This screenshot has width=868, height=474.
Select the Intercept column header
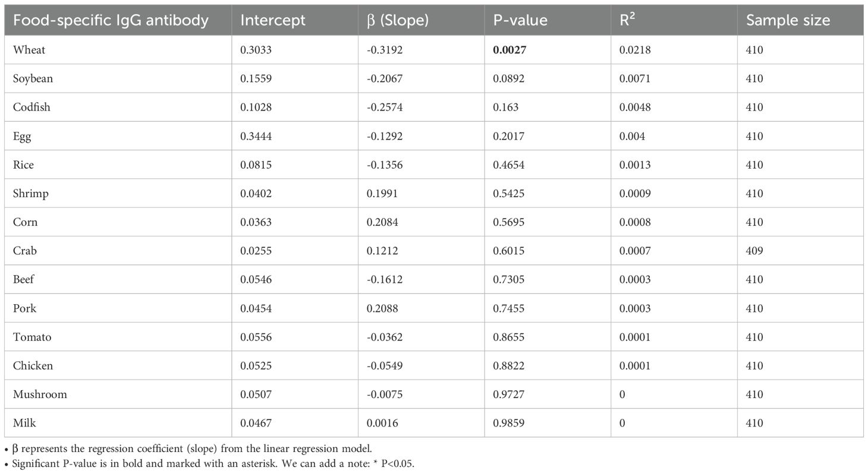[273, 20]
